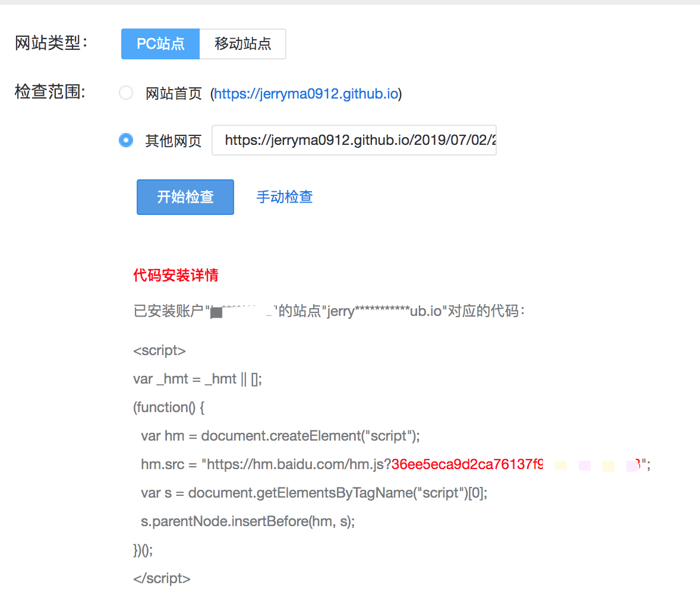Open the 手动检查 link

(285, 197)
